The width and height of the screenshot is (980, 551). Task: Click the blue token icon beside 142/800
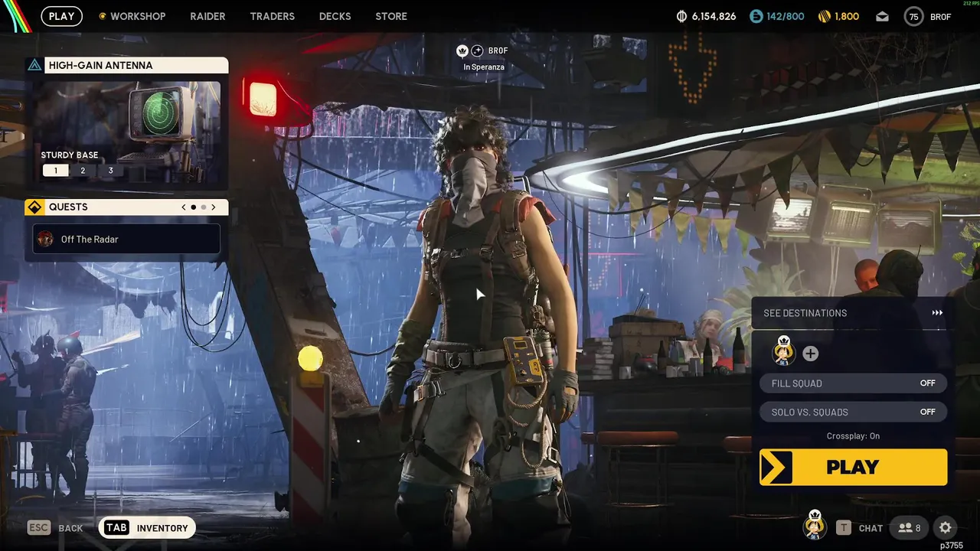tap(756, 16)
